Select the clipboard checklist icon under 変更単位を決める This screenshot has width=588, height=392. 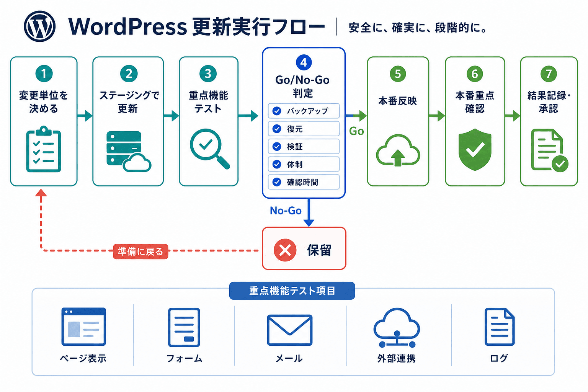coord(44,149)
